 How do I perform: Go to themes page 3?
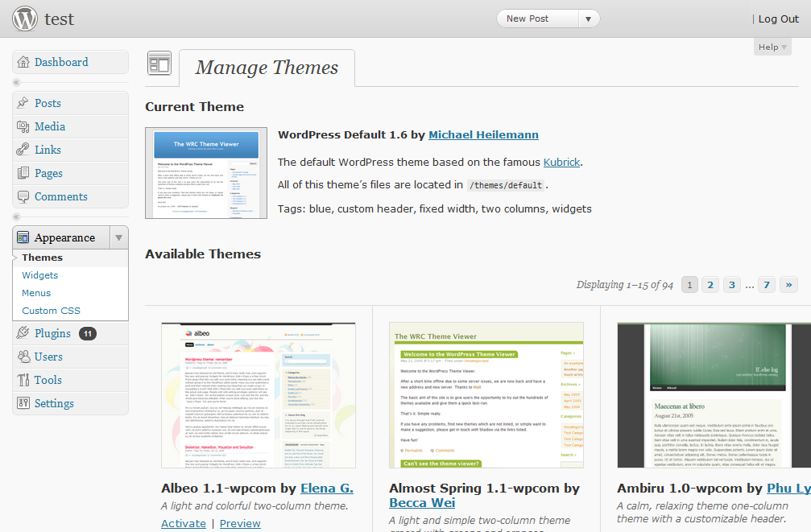pyautogui.click(x=732, y=285)
